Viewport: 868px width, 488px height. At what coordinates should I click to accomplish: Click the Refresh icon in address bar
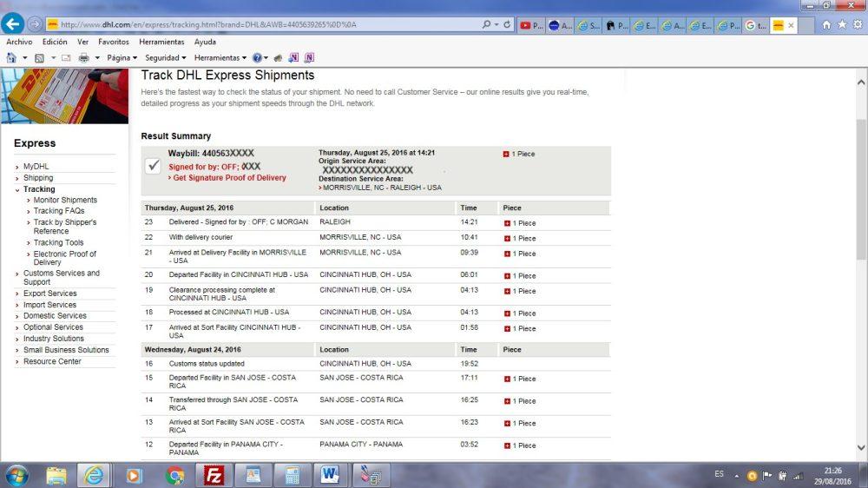[507, 24]
